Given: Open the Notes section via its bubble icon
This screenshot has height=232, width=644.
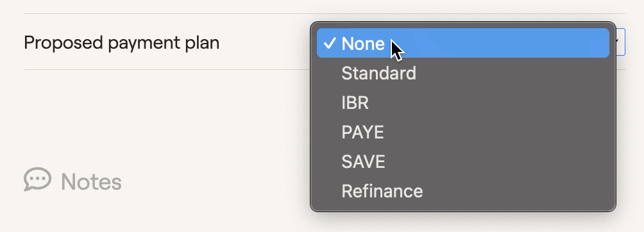Looking at the screenshot, I should 37,179.
